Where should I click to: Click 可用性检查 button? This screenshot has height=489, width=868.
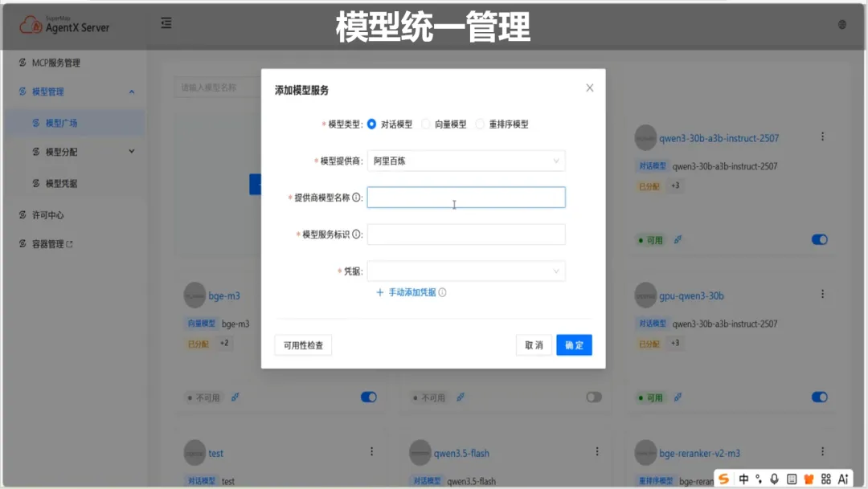point(303,345)
